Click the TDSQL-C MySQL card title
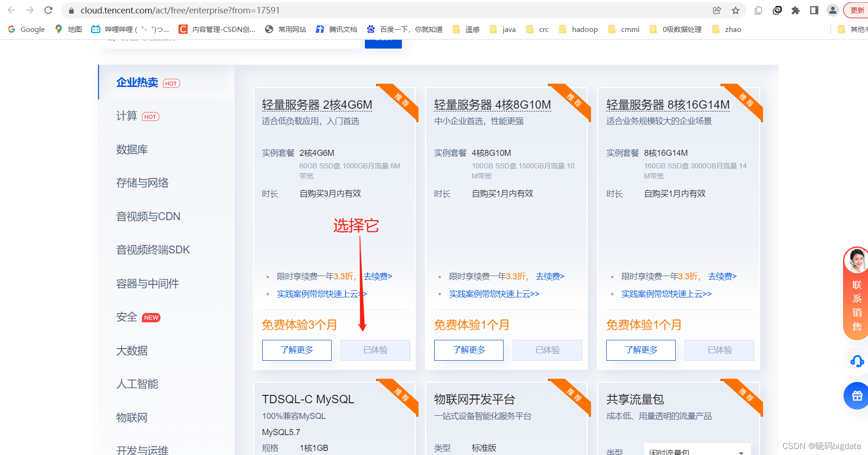This screenshot has height=455, width=868. [308, 400]
